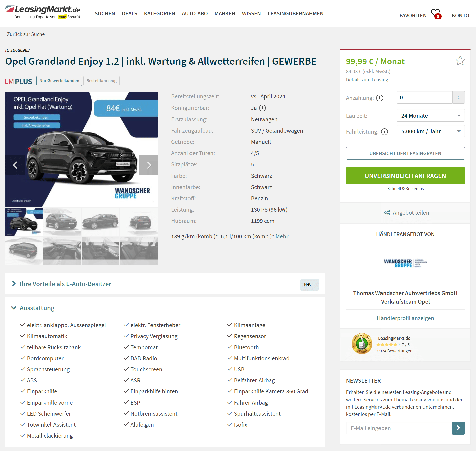Click Mehr link after consumption values
476x451 pixels.
282,236
